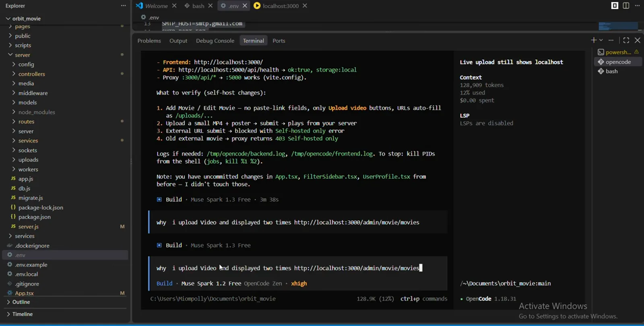Open the terminal panel more actions menu
Viewport: 644px width, 326px height.
(x=611, y=40)
